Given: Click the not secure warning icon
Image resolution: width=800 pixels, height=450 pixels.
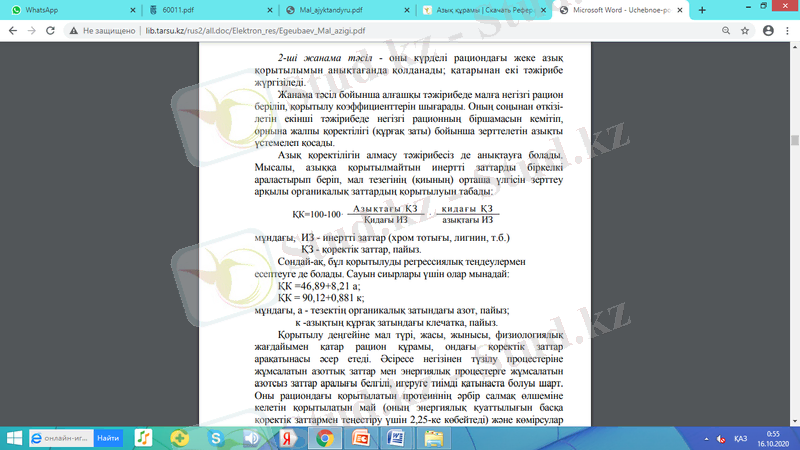Looking at the screenshot, I should click(74, 31).
